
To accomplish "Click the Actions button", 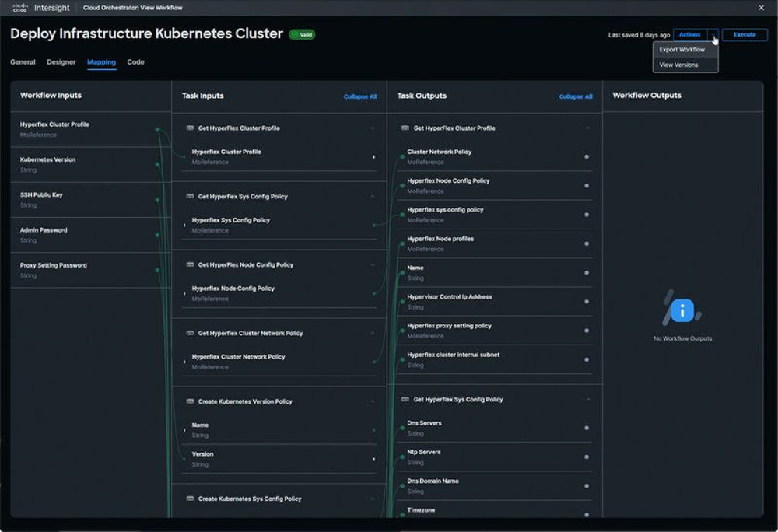I will (x=690, y=35).
